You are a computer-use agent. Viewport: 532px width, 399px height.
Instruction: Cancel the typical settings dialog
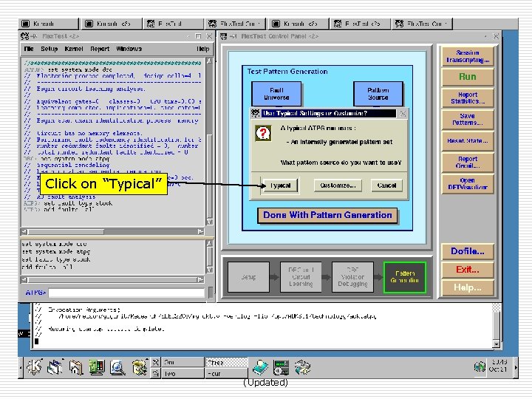click(386, 185)
